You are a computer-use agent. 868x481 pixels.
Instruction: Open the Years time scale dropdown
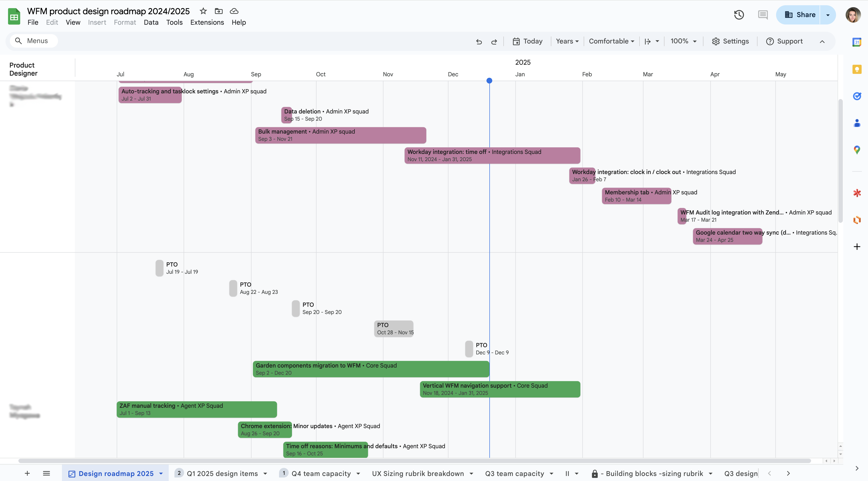pos(567,41)
